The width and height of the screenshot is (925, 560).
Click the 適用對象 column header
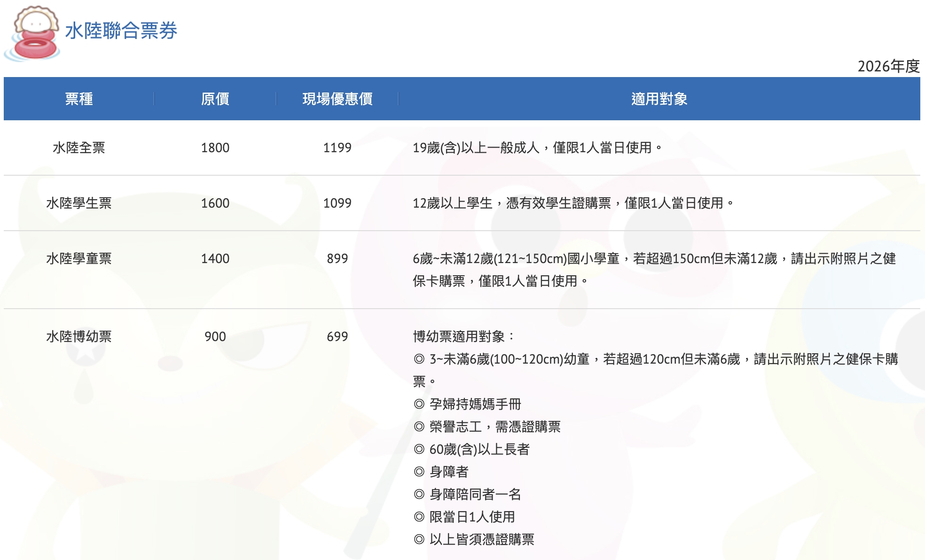tap(659, 99)
